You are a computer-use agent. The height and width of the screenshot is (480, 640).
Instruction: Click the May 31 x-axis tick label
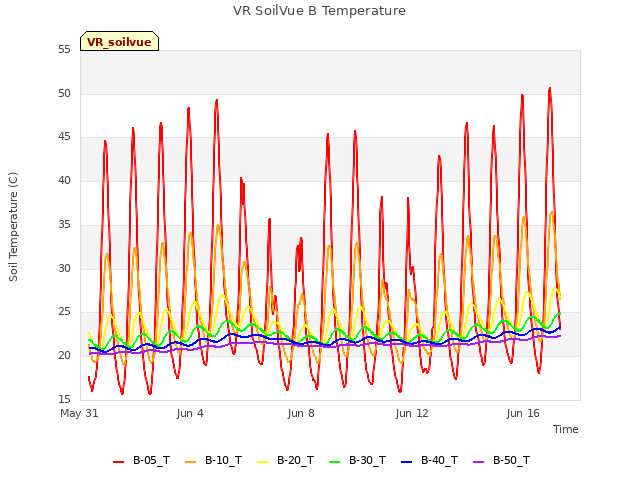[79, 413]
